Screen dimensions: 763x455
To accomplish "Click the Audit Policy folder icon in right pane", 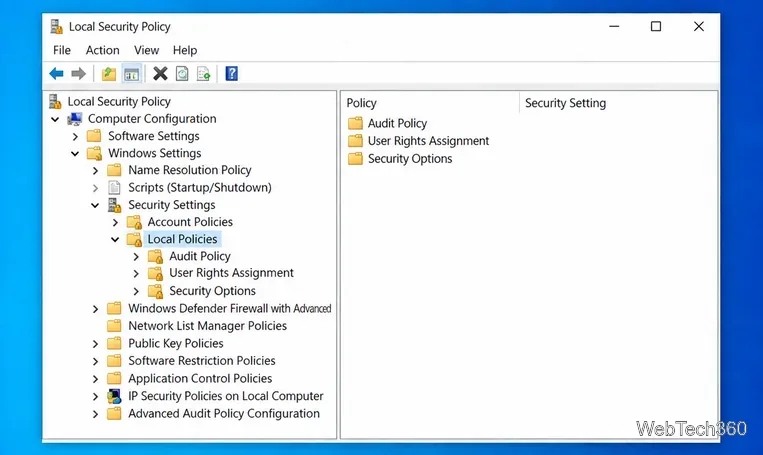I will point(355,123).
